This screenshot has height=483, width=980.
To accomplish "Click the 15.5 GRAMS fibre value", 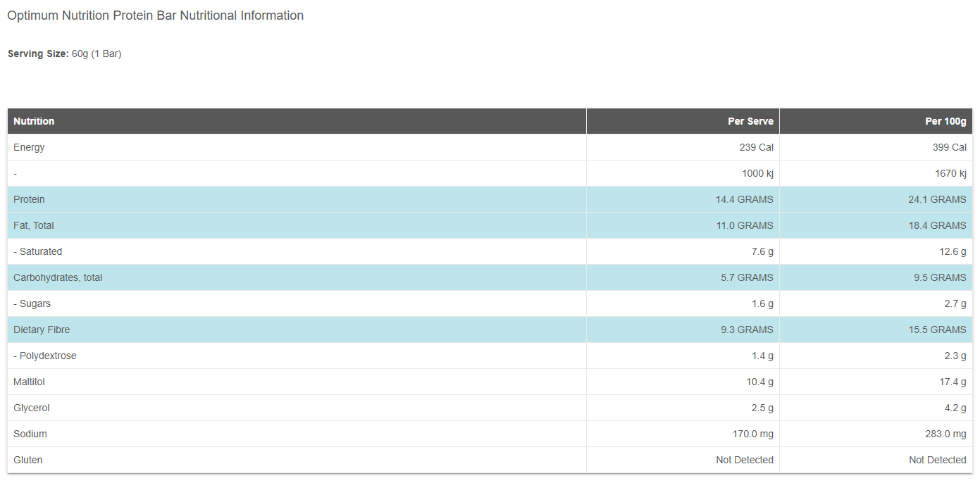I will coord(937,330).
